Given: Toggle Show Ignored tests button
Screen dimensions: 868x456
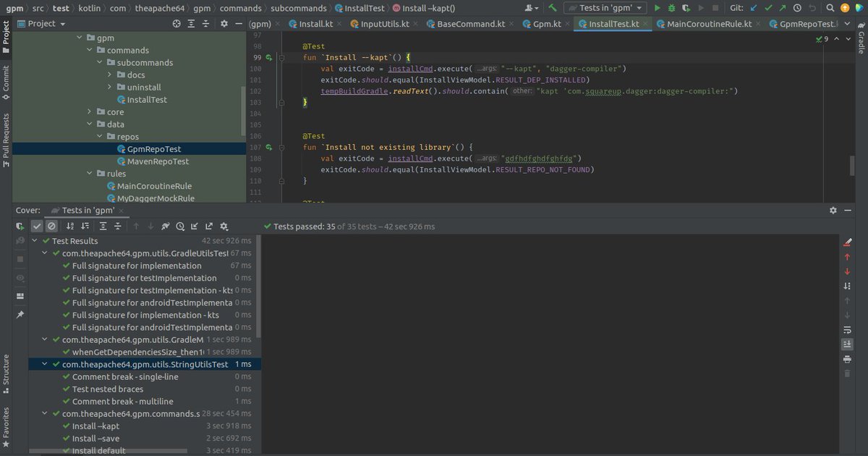Looking at the screenshot, I should 51,227.
